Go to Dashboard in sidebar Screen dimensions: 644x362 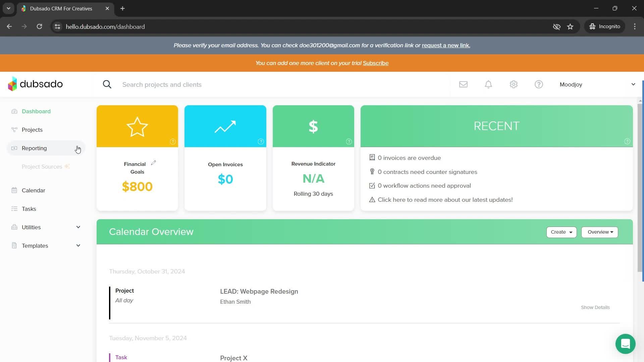click(36, 111)
